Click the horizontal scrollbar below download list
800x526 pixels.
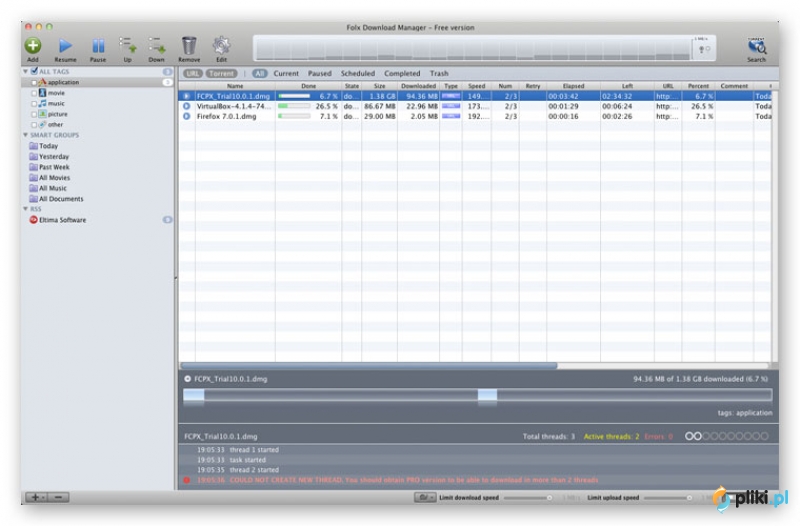click(x=369, y=366)
